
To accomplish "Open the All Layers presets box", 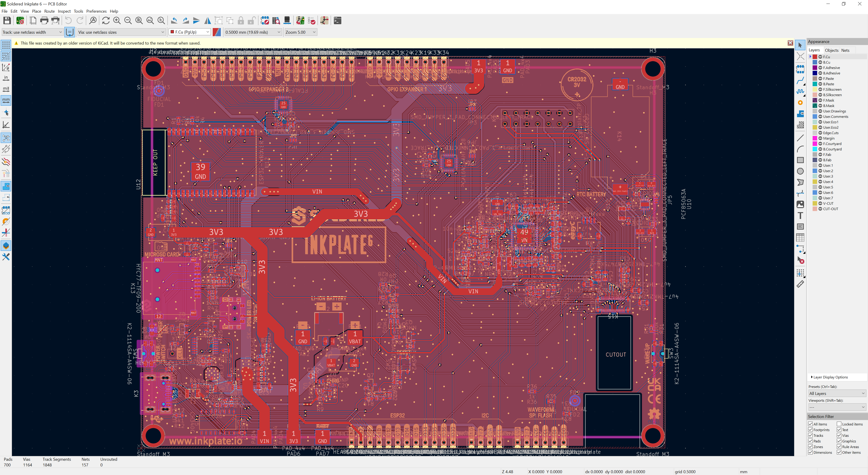I will (x=837, y=393).
